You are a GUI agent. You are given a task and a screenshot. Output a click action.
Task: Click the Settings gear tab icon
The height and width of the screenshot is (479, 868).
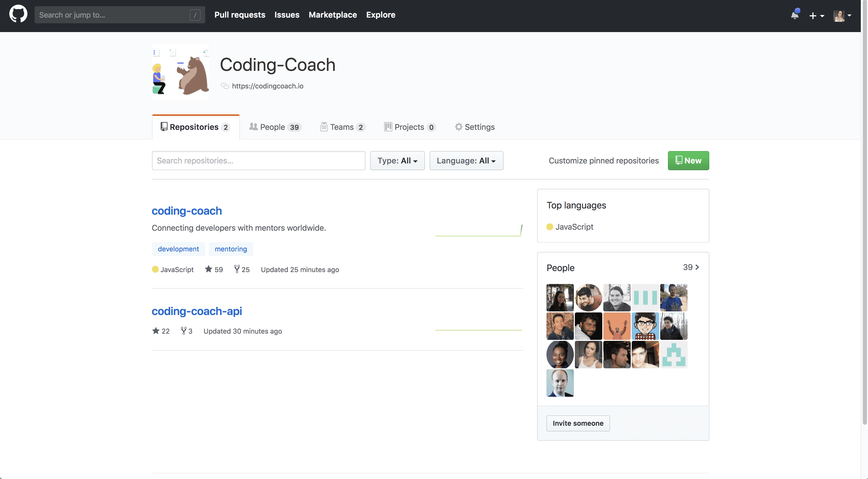459,127
